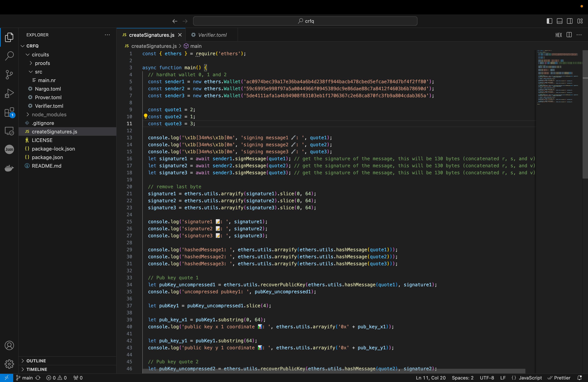Click the no ports forwarded status indicator
Screen dimensions: 588x382
click(x=78, y=378)
